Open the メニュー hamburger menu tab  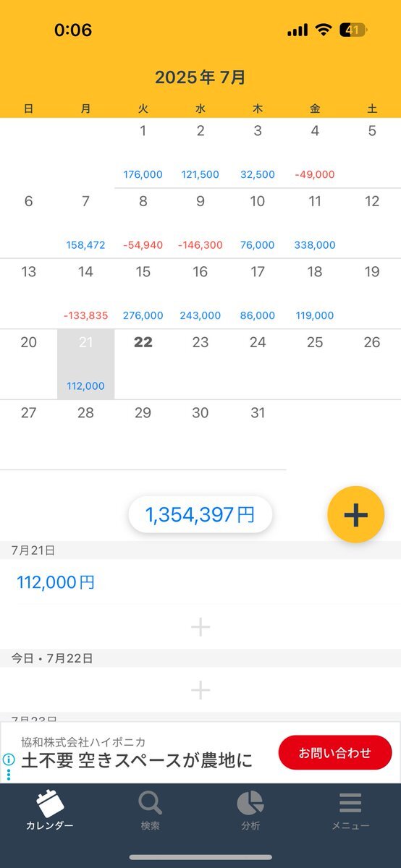(350, 809)
